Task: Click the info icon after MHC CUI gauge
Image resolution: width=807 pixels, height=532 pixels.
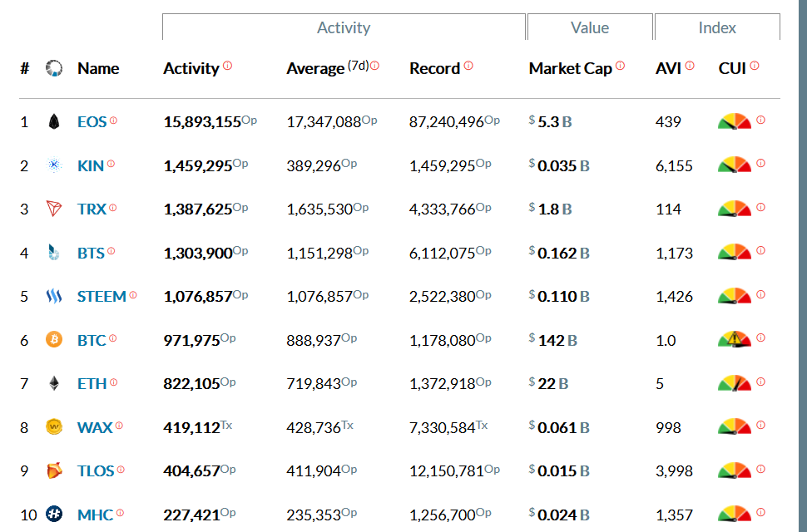Action: tap(760, 512)
